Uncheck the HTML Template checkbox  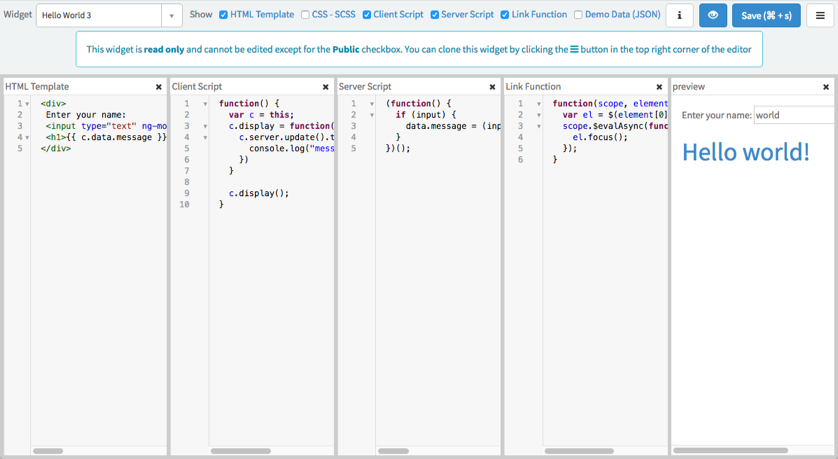pyautogui.click(x=223, y=15)
